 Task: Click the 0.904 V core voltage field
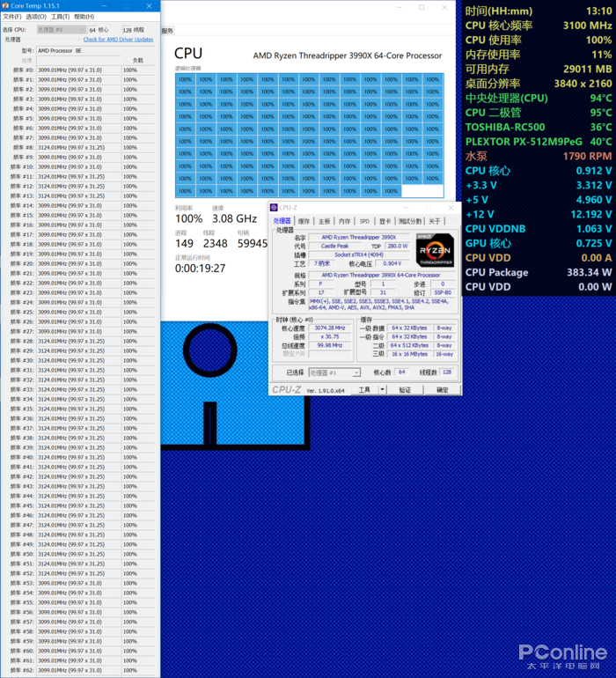pyautogui.click(x=392, y=263)
